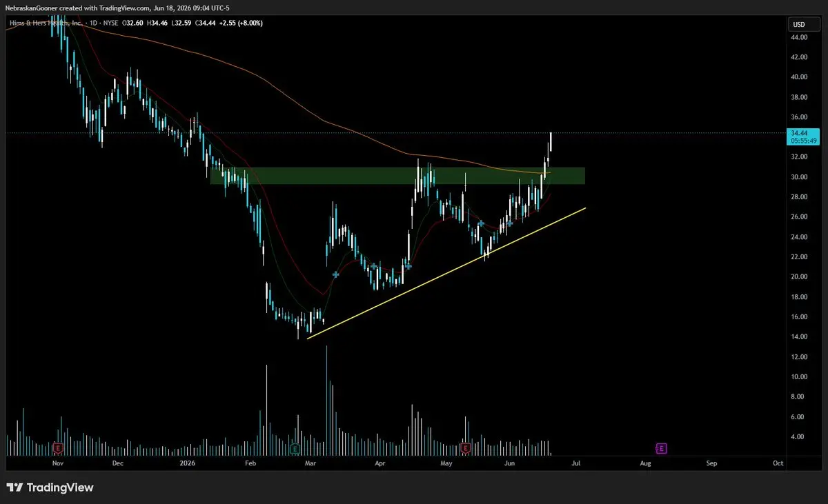Click the 14.00 price axis label
Viewport: 828px width, 504px height.
[x=799, y=337]
